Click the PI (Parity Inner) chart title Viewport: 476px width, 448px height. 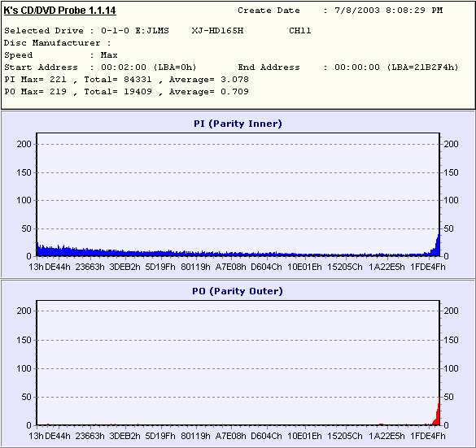(x=238, y=124)
